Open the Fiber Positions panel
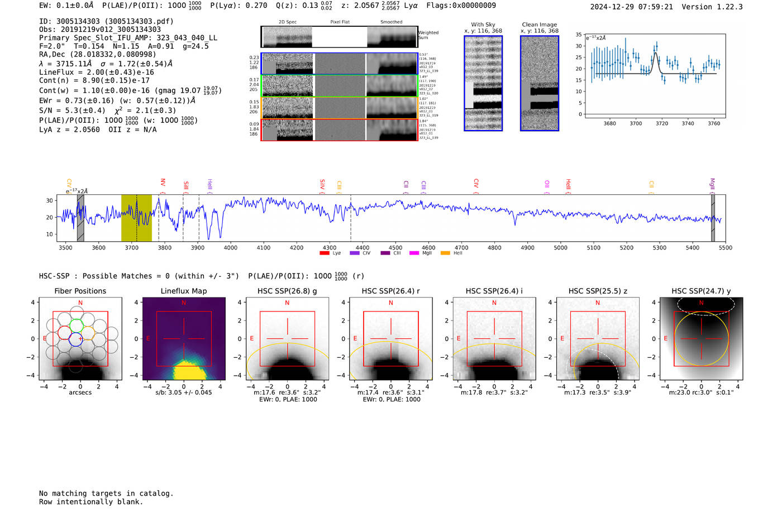 (80, 338)
